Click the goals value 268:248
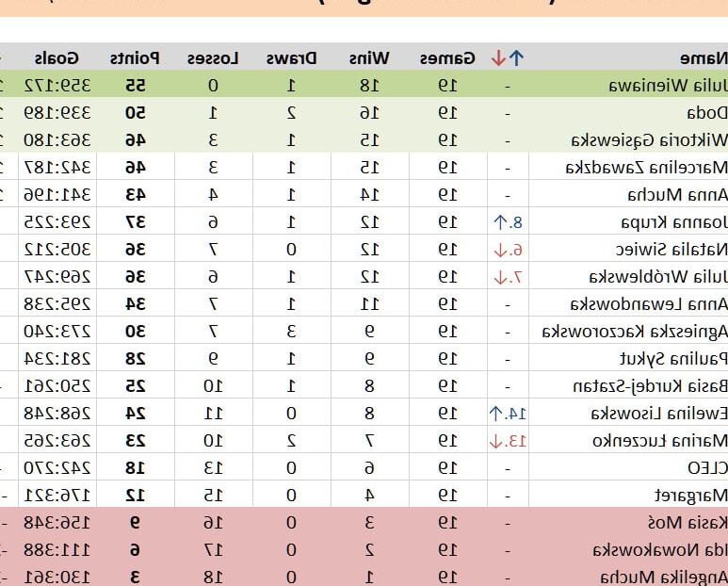 (x=57, y=414)
